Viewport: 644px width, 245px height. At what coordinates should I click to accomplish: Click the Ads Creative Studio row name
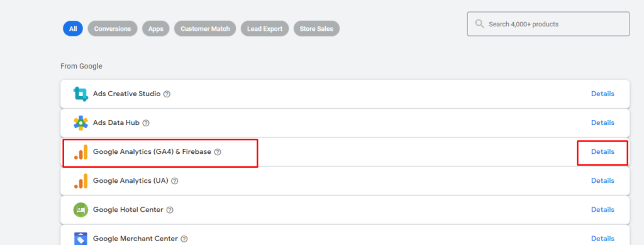(x=126, y=94)
